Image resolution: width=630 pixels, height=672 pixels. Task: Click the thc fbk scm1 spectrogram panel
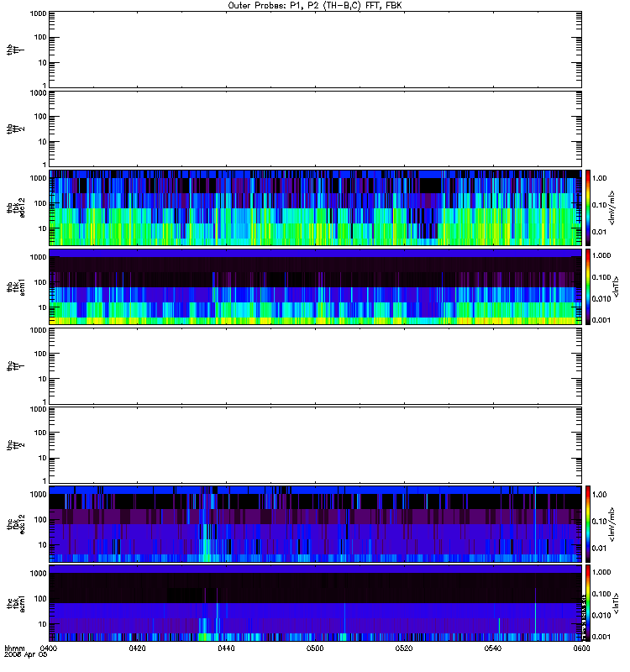point(315,603)
